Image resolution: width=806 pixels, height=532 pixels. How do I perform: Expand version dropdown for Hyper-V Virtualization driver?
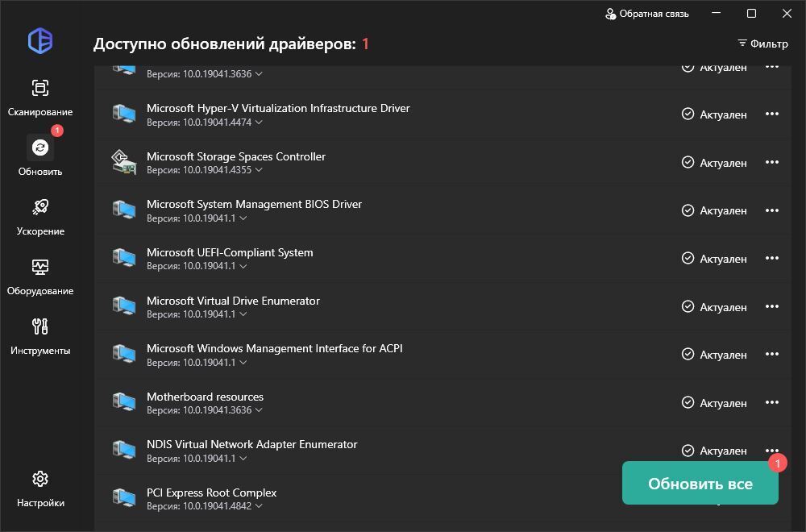(x=259, y=123)
